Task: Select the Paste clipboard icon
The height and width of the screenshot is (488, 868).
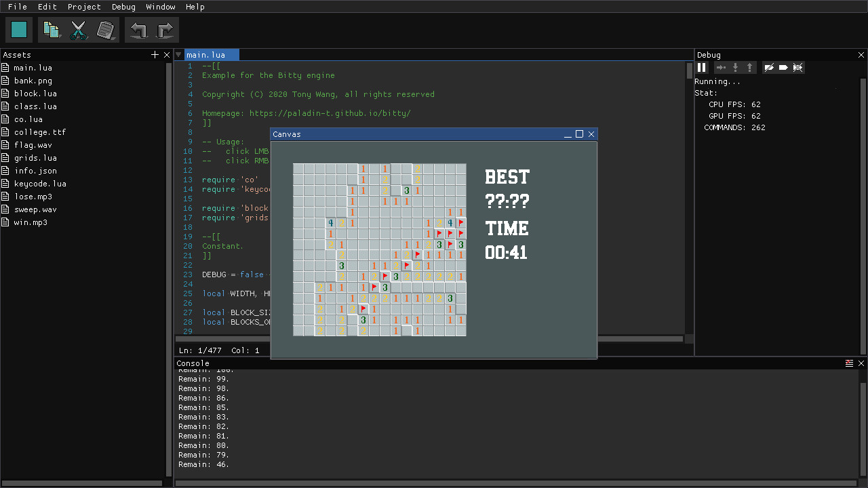Action: click(x=106, y=29)
